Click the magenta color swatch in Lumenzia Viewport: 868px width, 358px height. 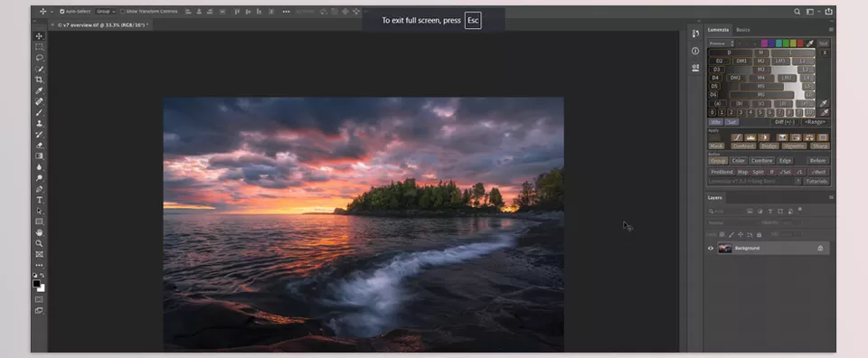[x=765, y=43]
